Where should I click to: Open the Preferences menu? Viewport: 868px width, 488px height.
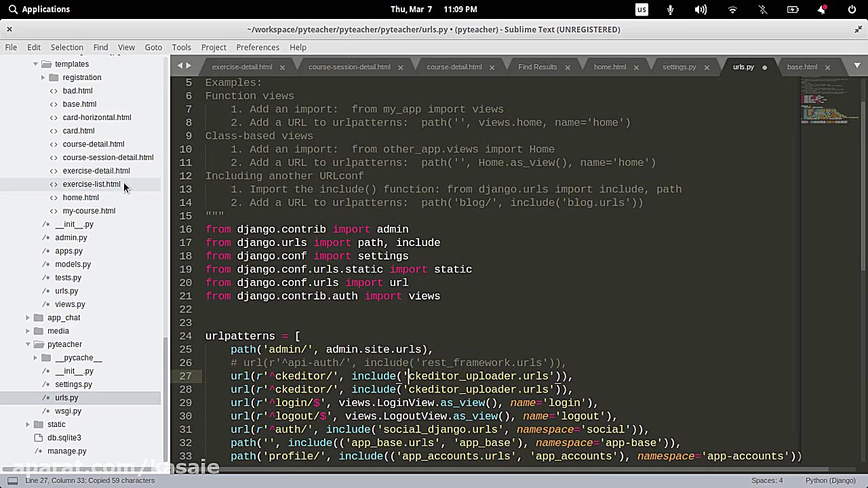[257, 47]
